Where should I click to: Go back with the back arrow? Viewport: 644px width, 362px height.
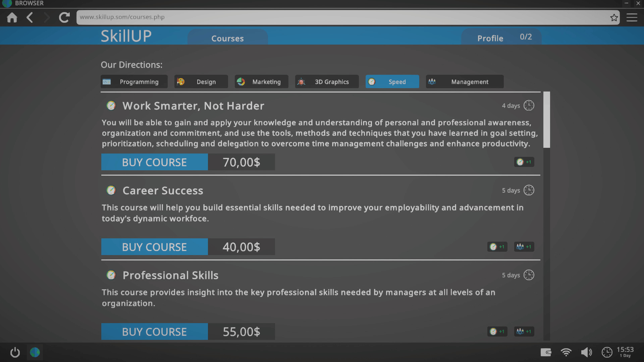30,17
